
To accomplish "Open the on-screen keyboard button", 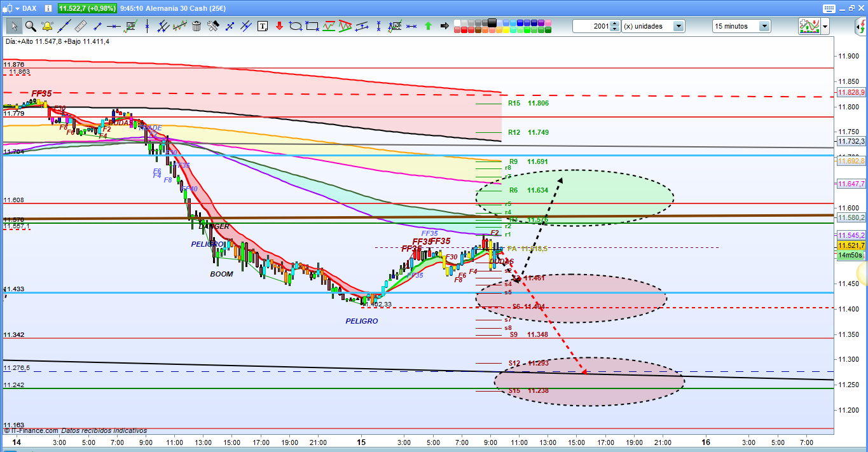I will tap(828, 8).
